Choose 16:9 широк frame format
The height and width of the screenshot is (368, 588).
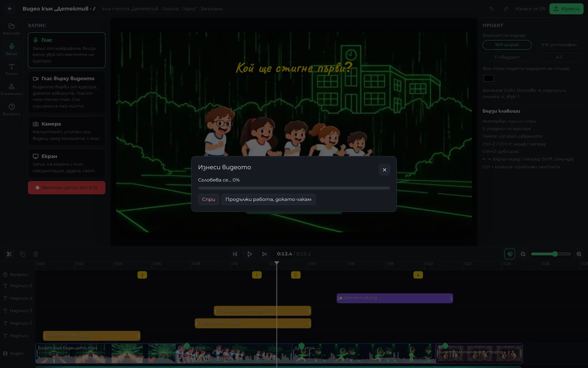click(x=507, y=45)
